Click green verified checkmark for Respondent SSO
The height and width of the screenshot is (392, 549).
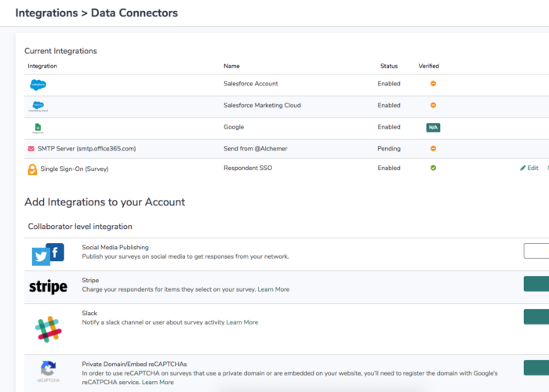click(433, 168)
